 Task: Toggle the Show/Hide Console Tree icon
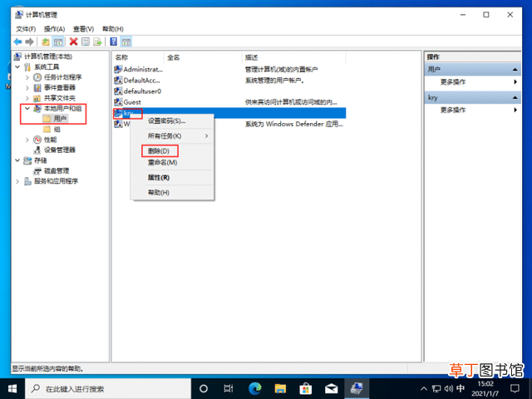point(58,42)
